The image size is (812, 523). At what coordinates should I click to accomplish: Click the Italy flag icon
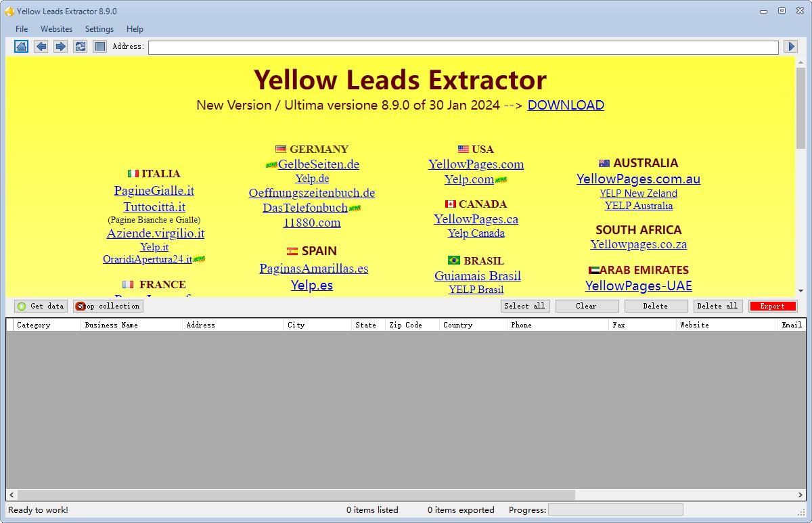(x=133, y=173)
